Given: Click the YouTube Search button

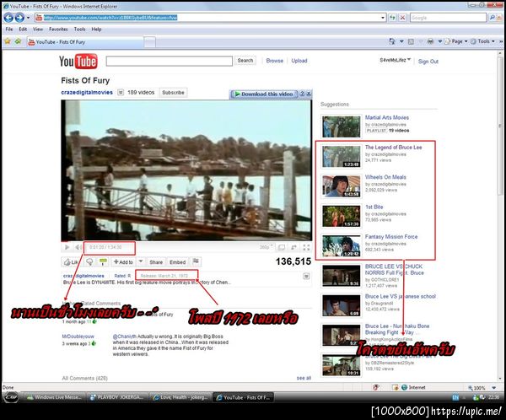Looking at the screenshot, I should pyautogui.click(x=245, y=61).
